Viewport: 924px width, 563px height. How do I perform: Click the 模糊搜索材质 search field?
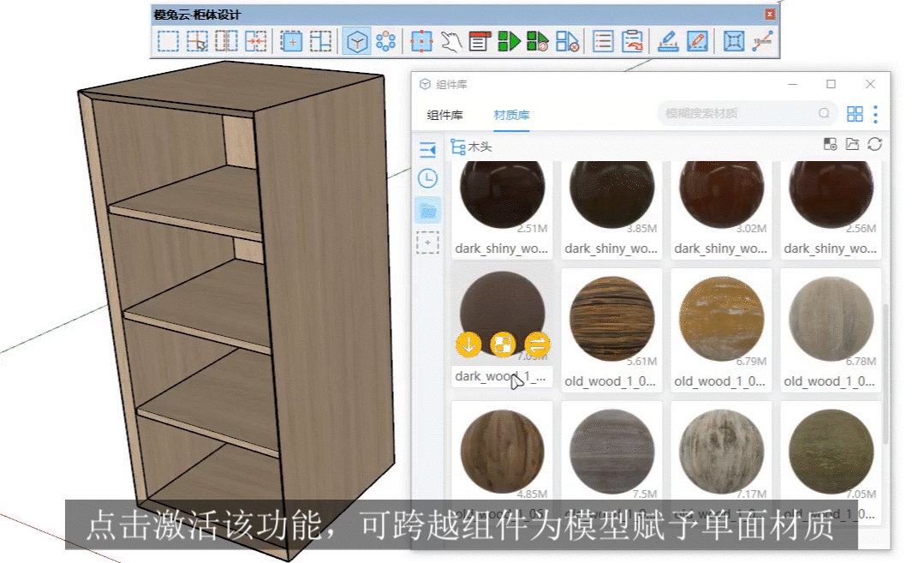736,113
